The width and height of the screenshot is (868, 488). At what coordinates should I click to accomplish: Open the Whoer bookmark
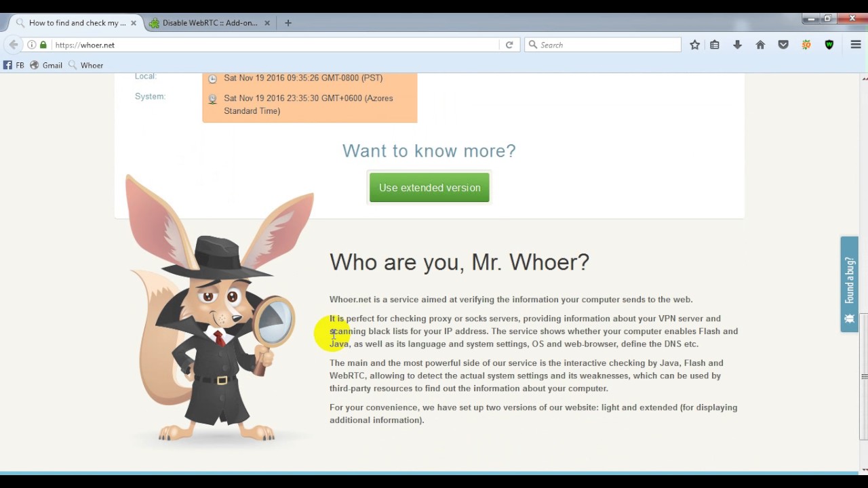click(x=86, y=65)
